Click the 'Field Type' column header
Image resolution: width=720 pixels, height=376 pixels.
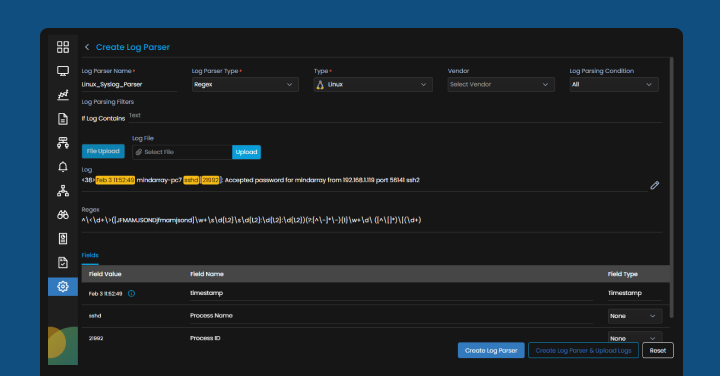pyautogui.click(x=623, y=274)
